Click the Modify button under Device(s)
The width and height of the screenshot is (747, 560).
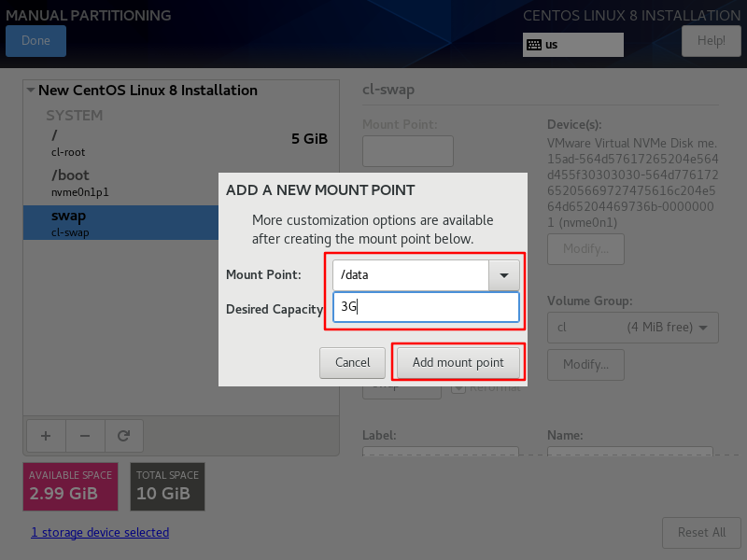point(585,248)
